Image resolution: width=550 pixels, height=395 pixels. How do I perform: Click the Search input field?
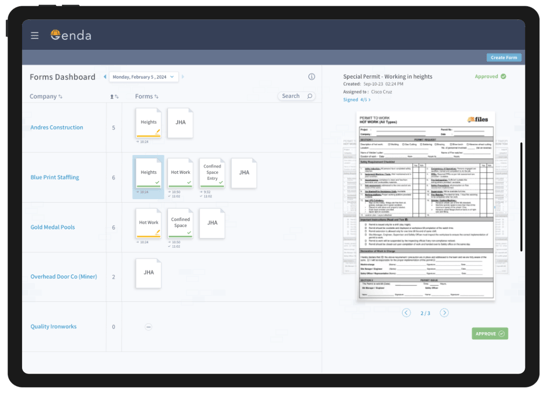[296, 96]
